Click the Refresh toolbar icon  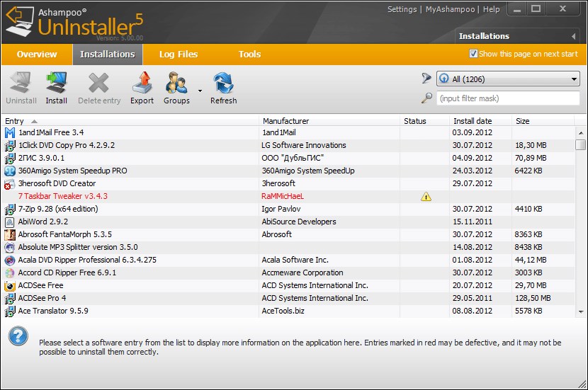(223, 82)
